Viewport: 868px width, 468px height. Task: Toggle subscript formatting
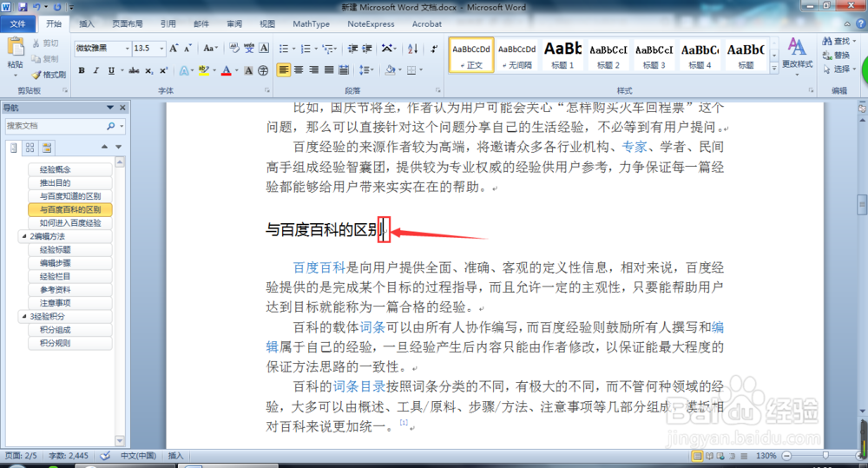pos(149,70)
